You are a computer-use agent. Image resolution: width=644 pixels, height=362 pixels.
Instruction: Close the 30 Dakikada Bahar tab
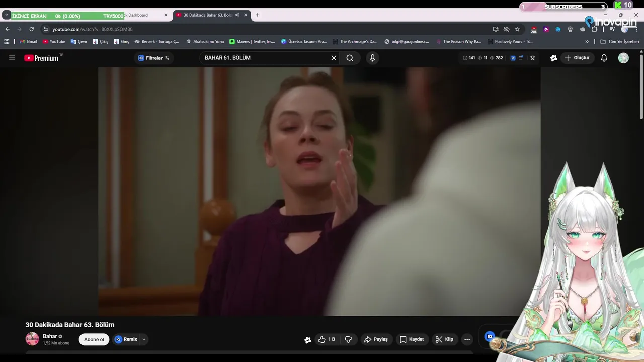point(246,15)
